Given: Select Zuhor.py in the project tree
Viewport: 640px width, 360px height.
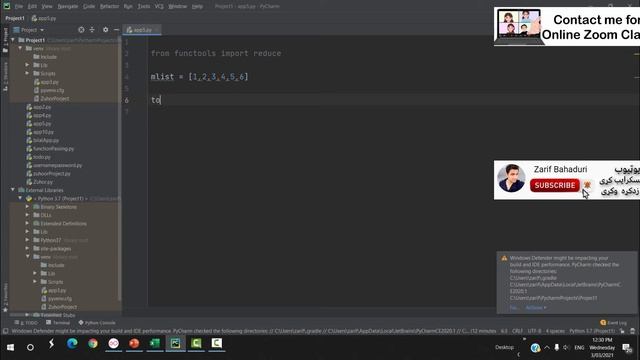Looking at the screenshot, I should 40,182.
